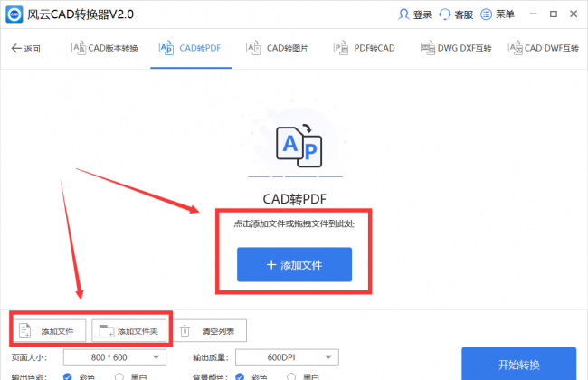The width and height of the screenshot is (588, 380).
Task: Click the 风云CAD转换器V2.0 title text
Action: pos(81,14)
